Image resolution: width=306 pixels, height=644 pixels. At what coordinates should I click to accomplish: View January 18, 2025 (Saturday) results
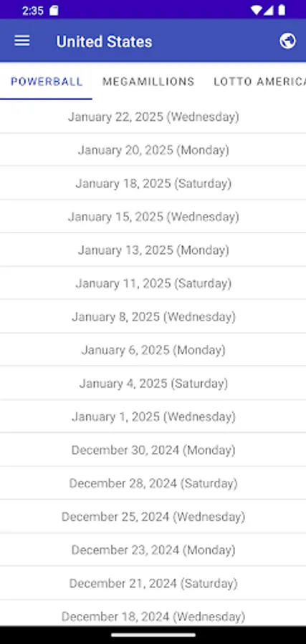[153, 183]
